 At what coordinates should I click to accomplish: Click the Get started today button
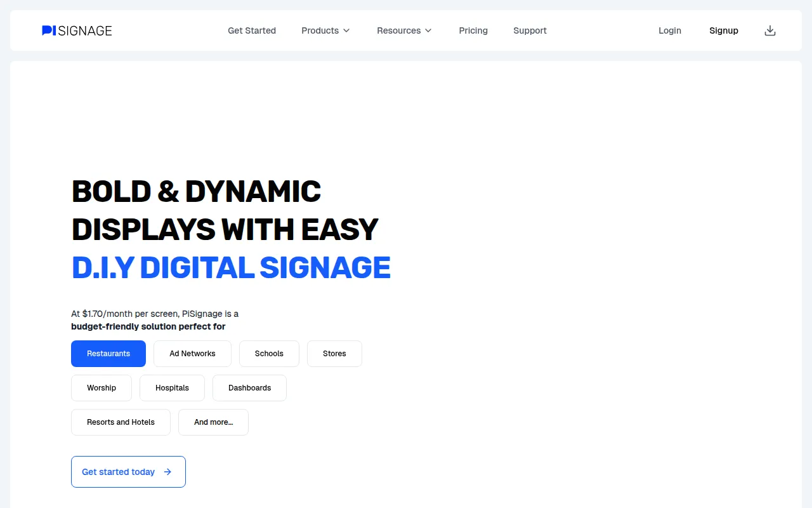coord(128,472)
